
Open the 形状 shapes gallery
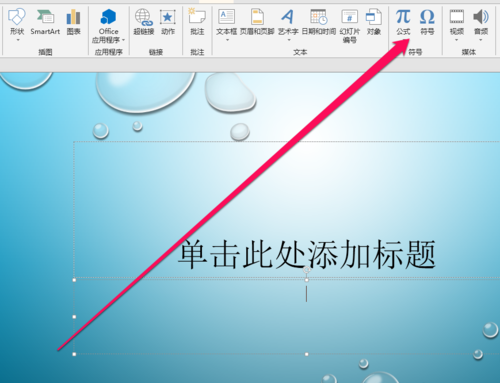click(x=17, y=24)
